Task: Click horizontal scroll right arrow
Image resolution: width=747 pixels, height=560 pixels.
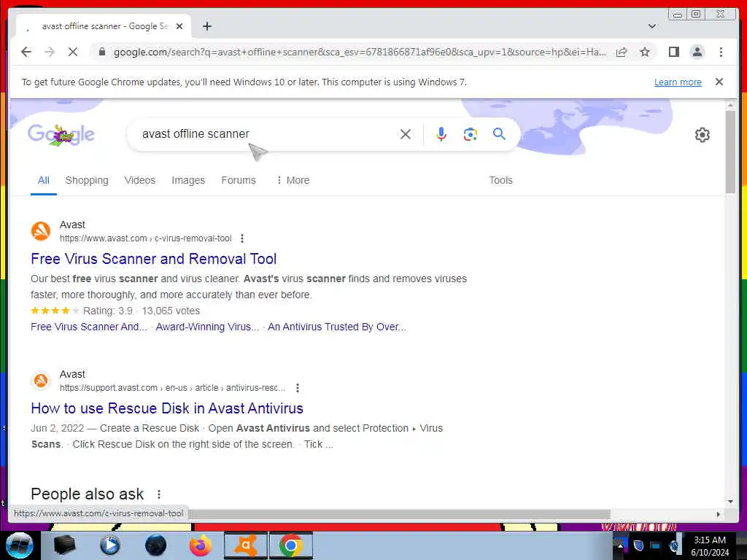Action: (719, 514)
